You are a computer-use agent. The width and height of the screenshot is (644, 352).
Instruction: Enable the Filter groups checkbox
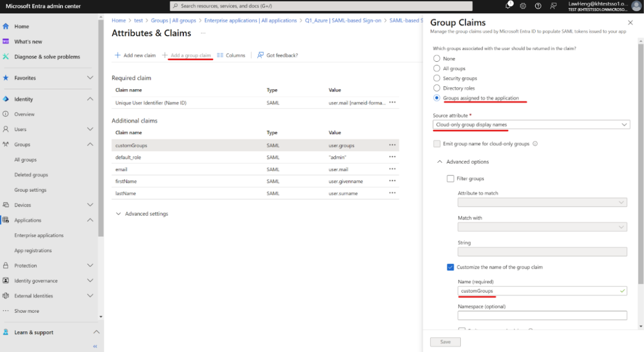(451, 179)
